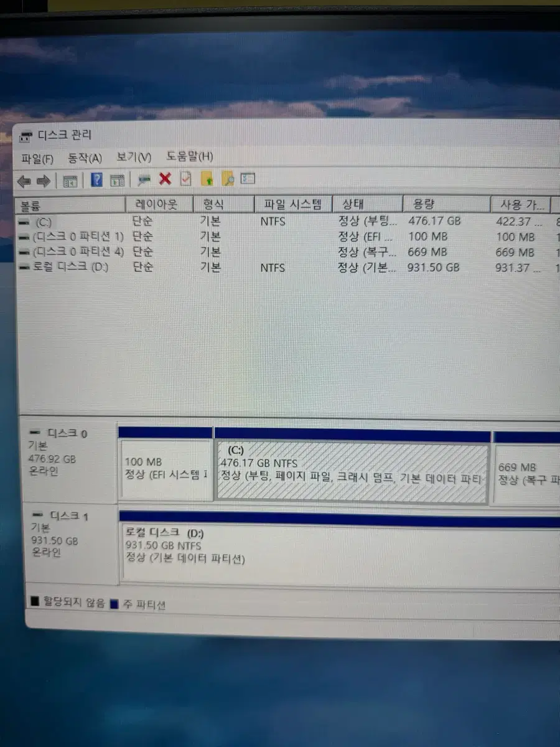Select the 669 MB recovery partition block
The image size is (560, 747).
[x=526, y=474]
